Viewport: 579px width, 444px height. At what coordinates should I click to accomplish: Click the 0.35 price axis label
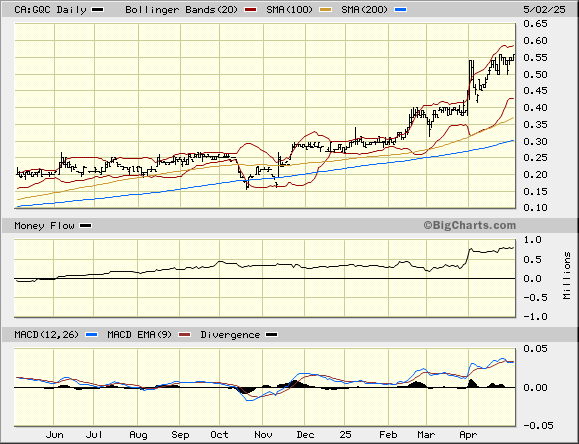pos(535,124)
